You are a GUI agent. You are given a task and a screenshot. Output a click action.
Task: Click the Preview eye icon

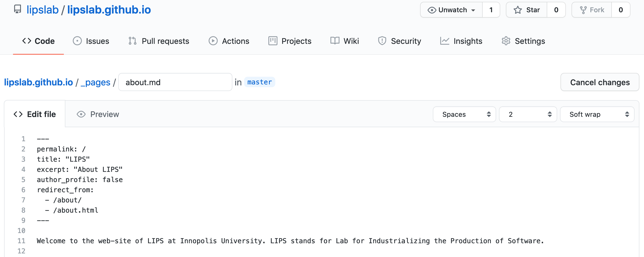pos(81,114)
